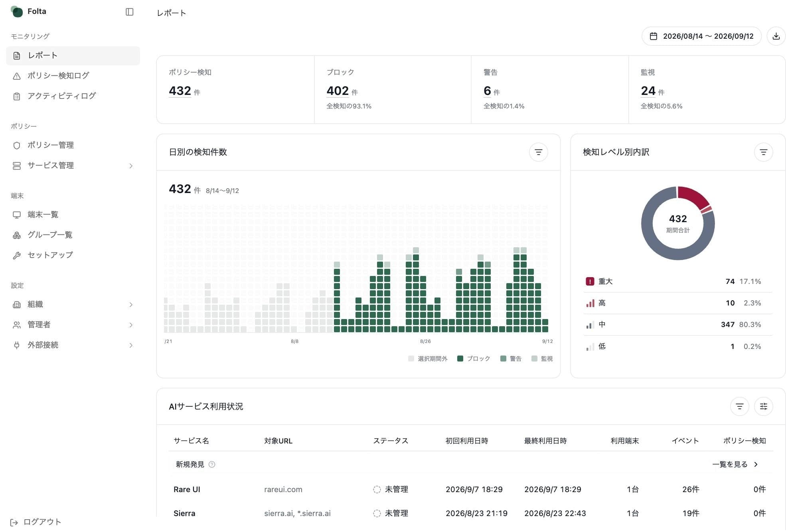The image size is (786, 532).
Task: Click the clipboard icon for アクティビティログ
Action: (x=17, y=96)
